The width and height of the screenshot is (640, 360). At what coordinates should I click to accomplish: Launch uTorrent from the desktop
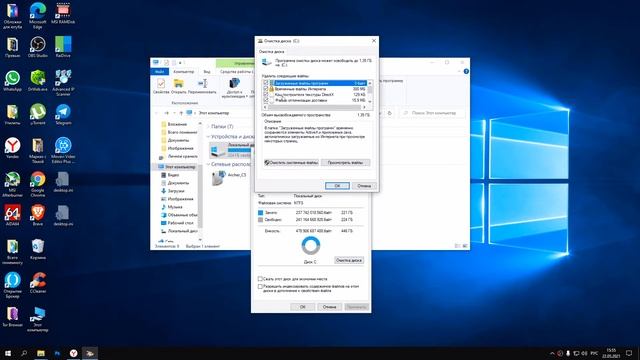(x=38, y=114)
